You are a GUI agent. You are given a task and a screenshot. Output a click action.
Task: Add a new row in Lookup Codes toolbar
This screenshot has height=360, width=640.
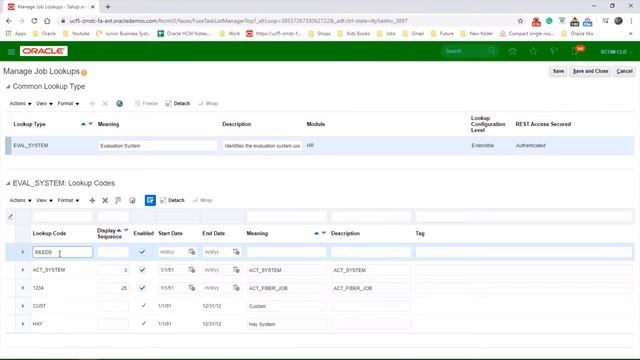(x=92, y=200)
